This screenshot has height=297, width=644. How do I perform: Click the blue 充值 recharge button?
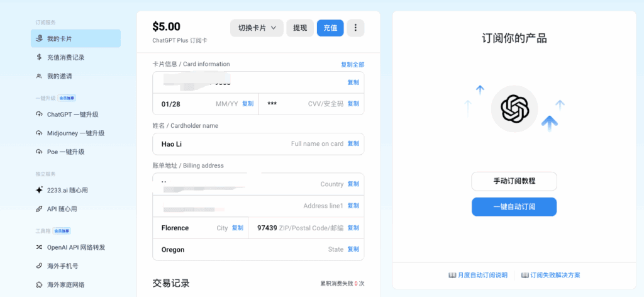[330, 28]
